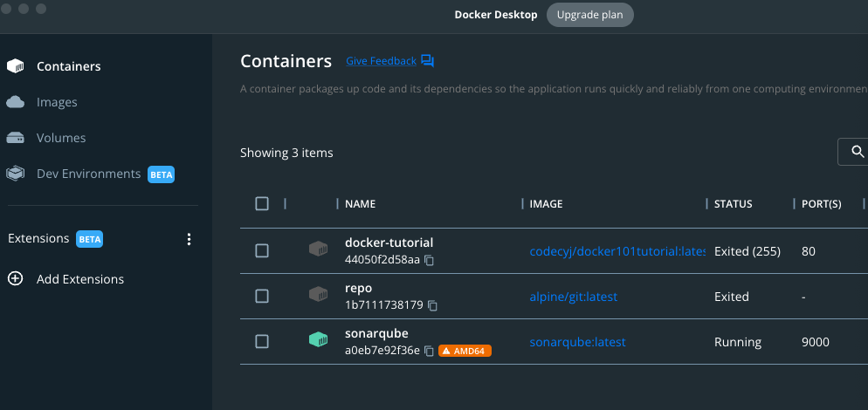868x410 pixels.
Task: Check the repo row checkbox
Action: (x=262, y=296)
